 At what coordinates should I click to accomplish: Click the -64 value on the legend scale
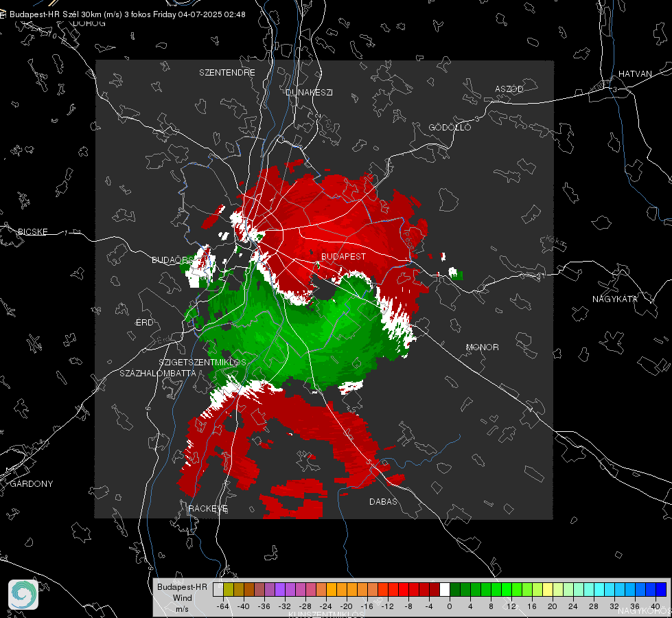(x=223, y=606)
